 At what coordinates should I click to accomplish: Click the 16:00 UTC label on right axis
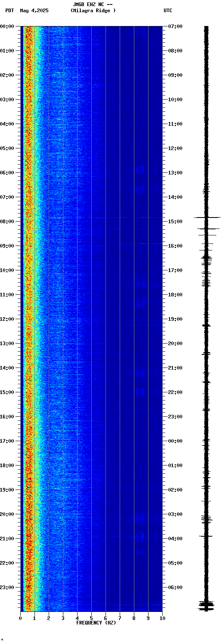click(175, 246)
